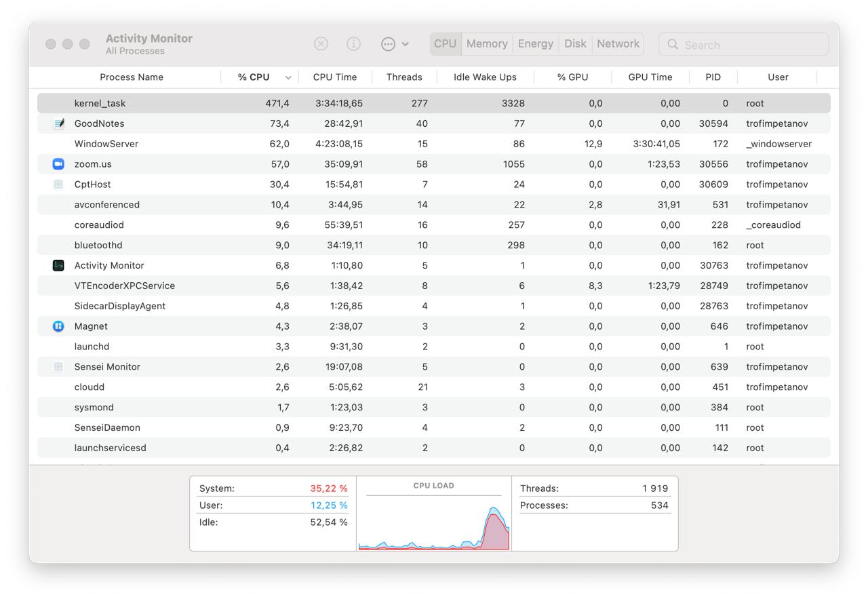Click the Activity Monitor window title
The width and height of the screenshot is (868, 599).
tap(149, 39)
